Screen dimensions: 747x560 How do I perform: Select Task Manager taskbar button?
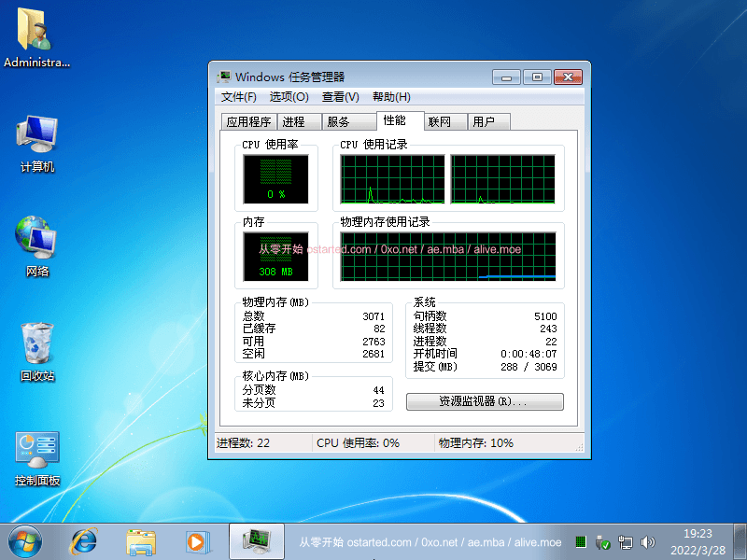(x=256, y=541)
